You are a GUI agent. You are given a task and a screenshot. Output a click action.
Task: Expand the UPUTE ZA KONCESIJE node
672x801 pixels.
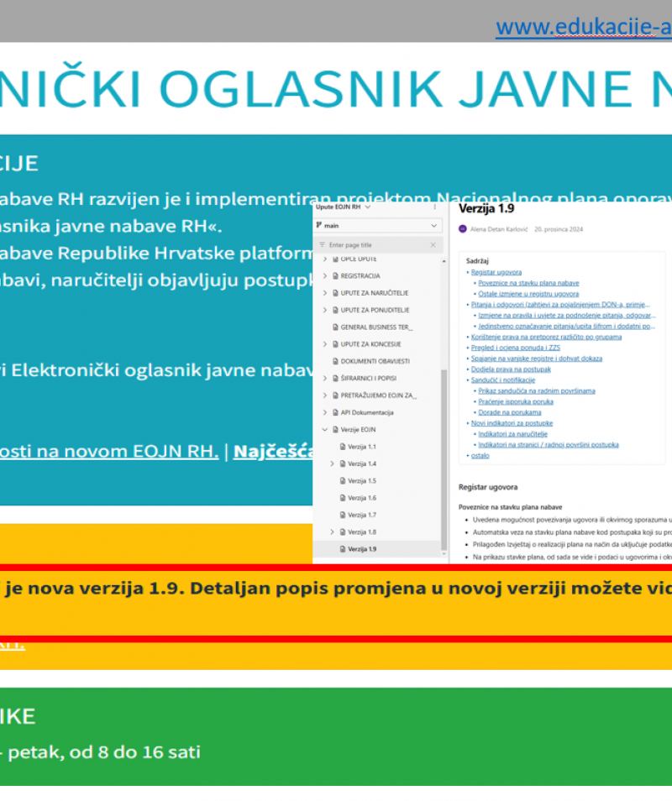tap(325, 344)
